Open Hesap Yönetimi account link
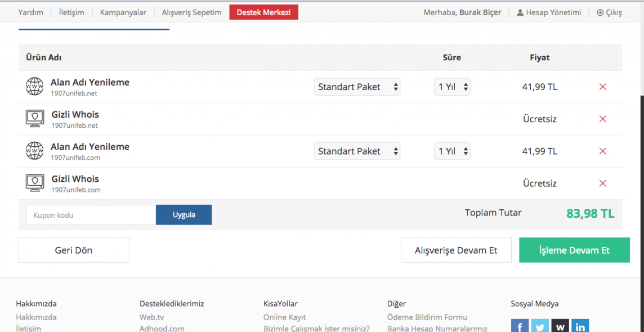 (x=549, y=12)
